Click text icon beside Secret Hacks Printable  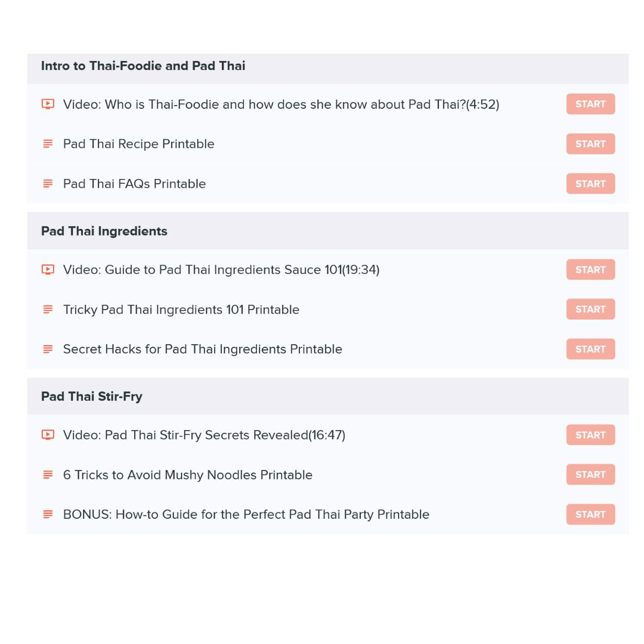tap(48, 349)
